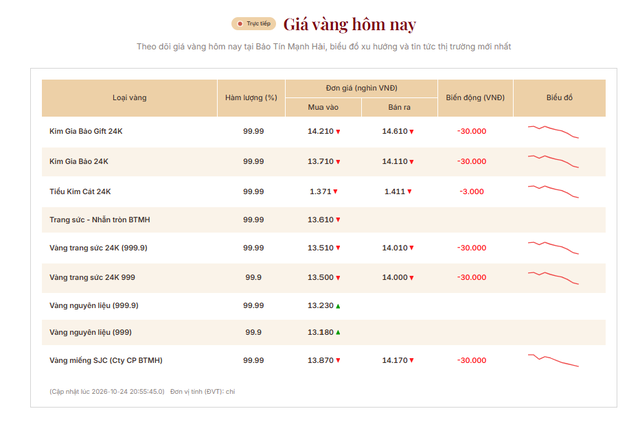Click the -3.000 change value

click(x=471, y=192)
